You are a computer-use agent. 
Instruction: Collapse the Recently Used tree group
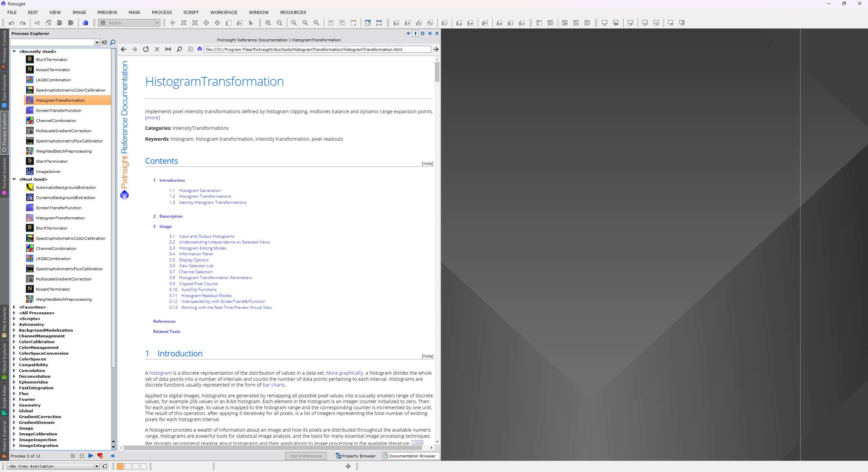(x=14, y=51)
